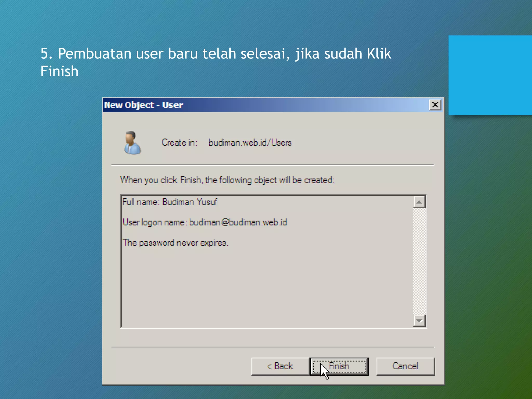
Task: Click the summary box scrollbar track
Action: click(x=419, y=262)
